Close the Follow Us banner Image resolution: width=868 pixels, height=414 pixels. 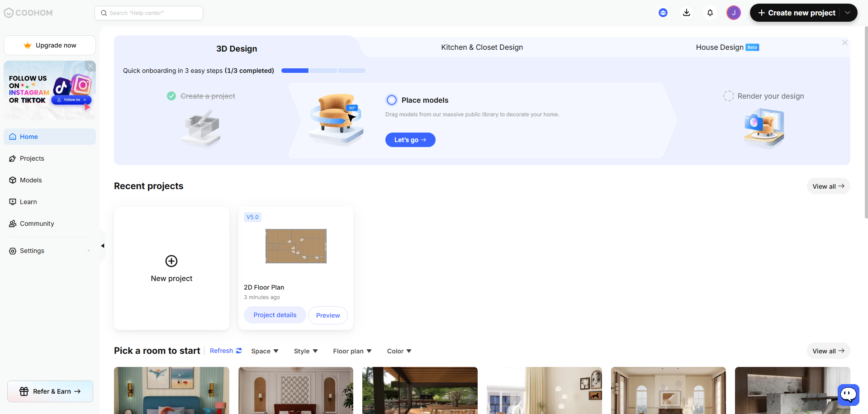(x=90, y=66)
